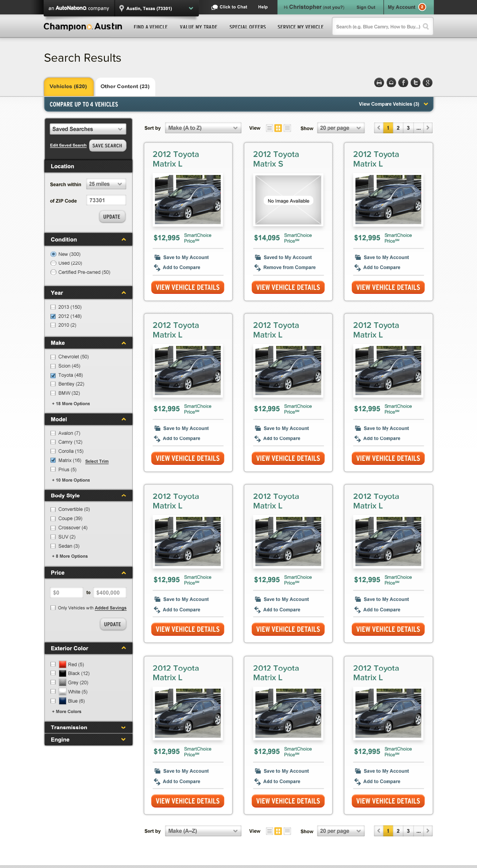Click the search magnifier icon in header
This screenshot has height=868, width=477.
tap(426, 26)
